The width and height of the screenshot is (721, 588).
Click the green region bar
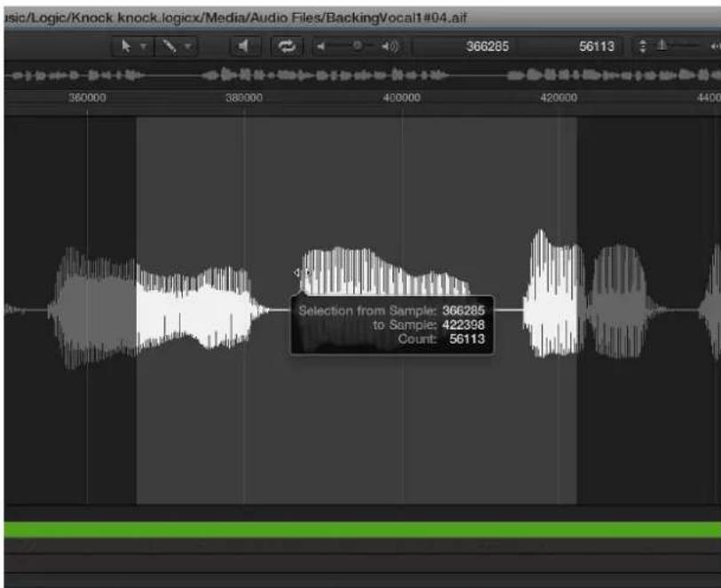pos(362,530)
